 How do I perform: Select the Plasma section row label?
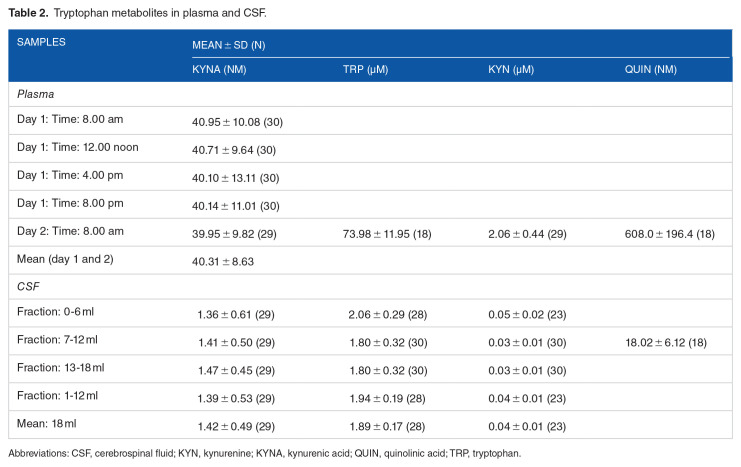[35, 93]
